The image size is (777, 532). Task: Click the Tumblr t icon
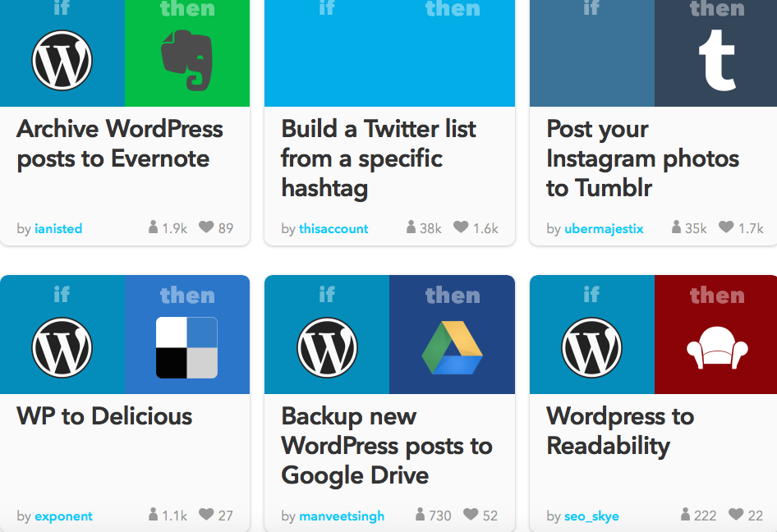point(717,60)
